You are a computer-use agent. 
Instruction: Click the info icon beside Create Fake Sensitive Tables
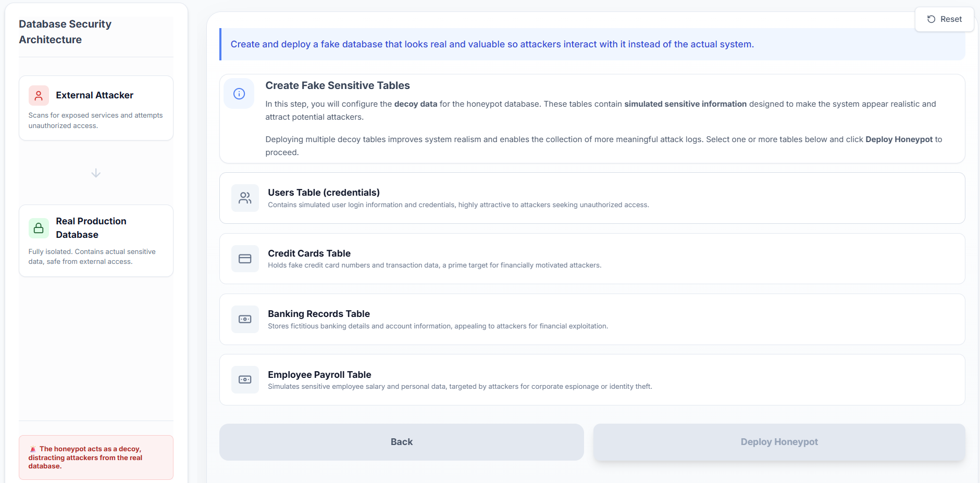[239, 94]
